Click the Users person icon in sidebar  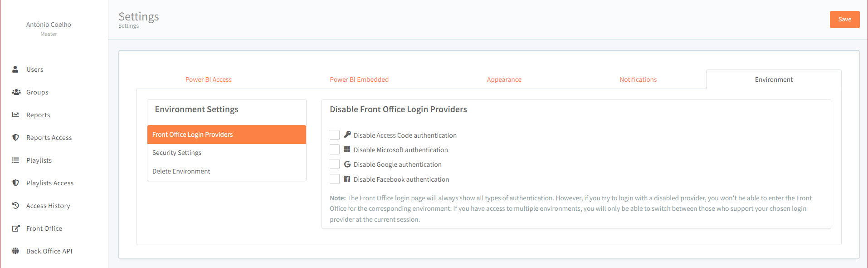[x=15, y=69]
